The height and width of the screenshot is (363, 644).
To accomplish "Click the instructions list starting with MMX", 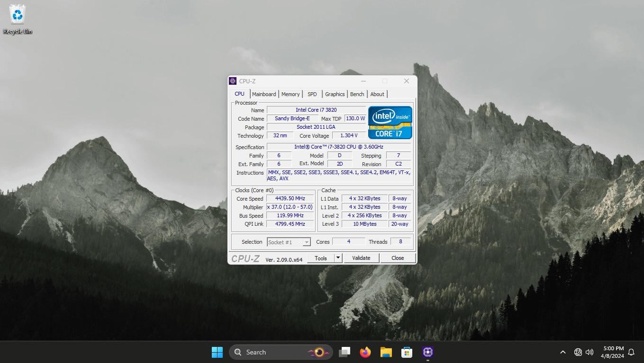I will coord(339,176).
